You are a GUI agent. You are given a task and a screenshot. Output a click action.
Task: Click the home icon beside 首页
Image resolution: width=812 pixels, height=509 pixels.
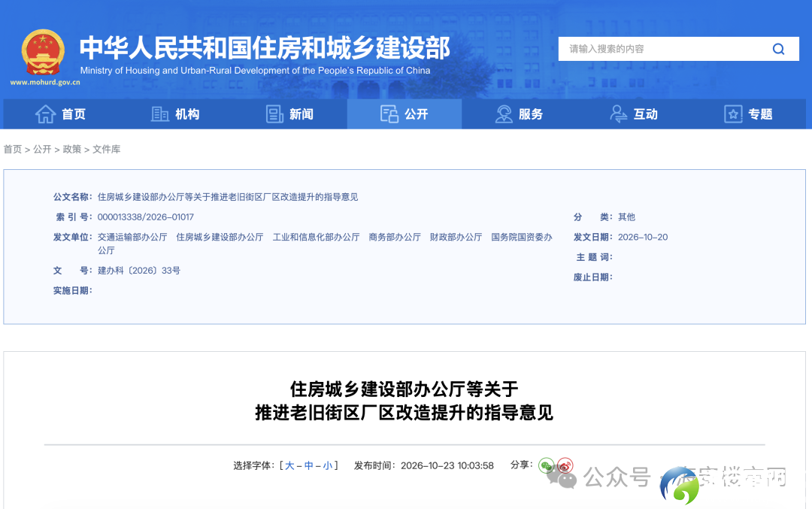(x=46, y=114)
